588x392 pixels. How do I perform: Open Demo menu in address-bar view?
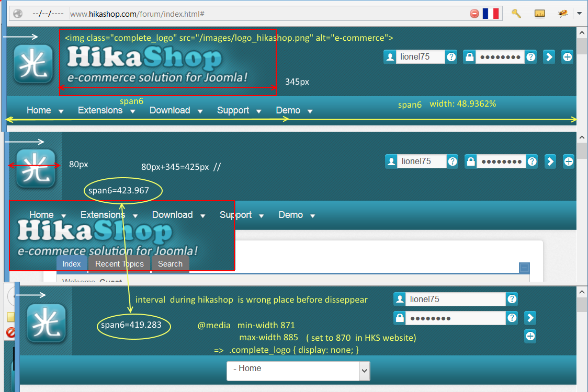(x=288, y=110)
